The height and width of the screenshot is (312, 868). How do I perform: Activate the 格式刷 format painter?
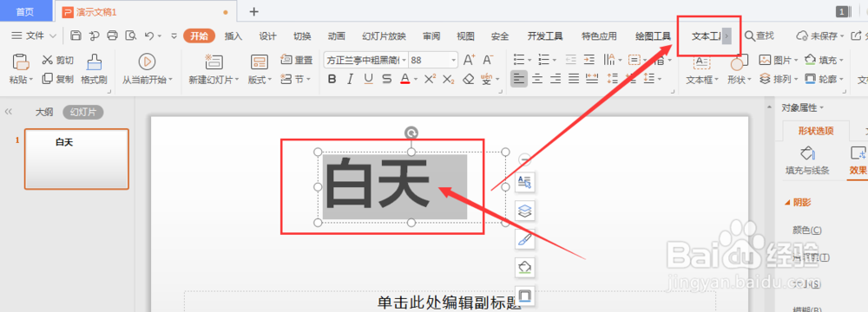pyautogui.click(x=94, y=69)
